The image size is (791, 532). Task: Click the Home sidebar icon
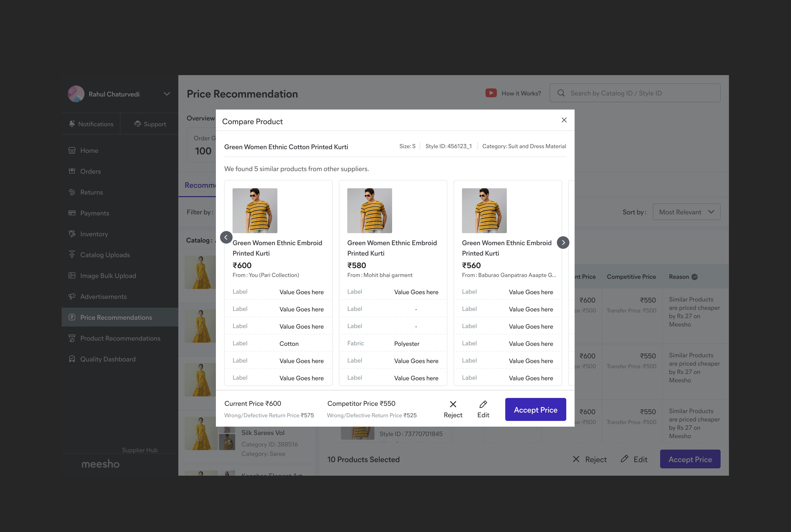click(72, 150)
